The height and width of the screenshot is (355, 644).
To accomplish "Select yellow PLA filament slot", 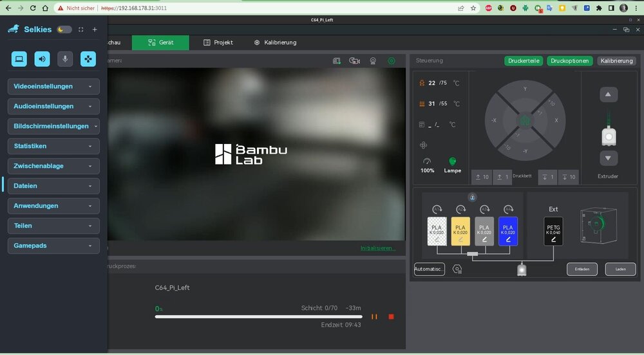I will point(460,232).
